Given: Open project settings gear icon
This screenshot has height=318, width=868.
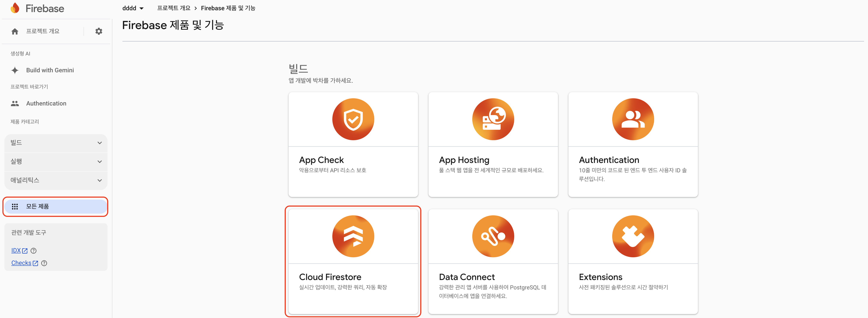Looking at the screenshot, I should 99,31.
